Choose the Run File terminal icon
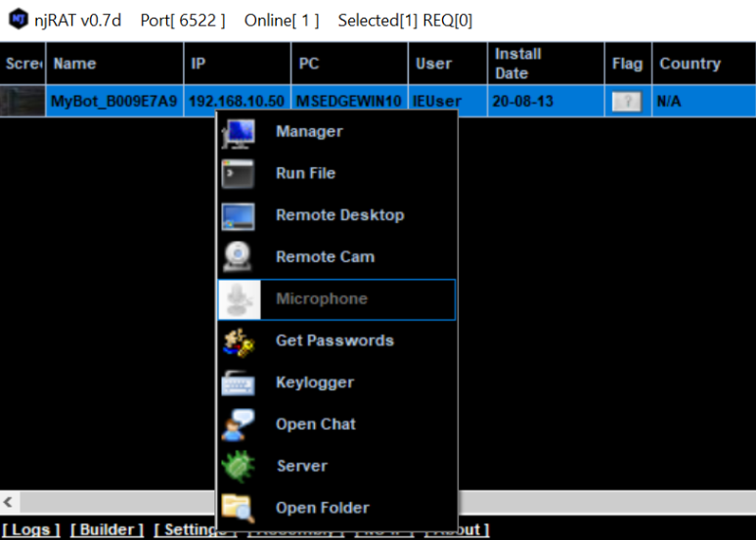 [x=238, y=173]
